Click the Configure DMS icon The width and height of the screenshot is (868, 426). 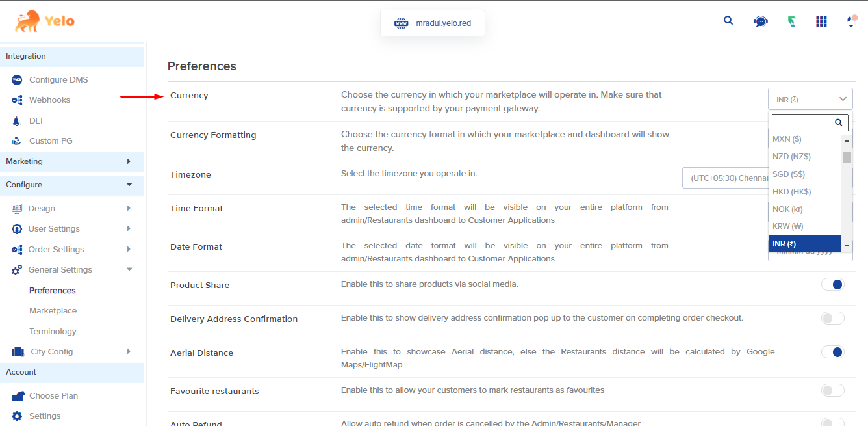[17, 79]
